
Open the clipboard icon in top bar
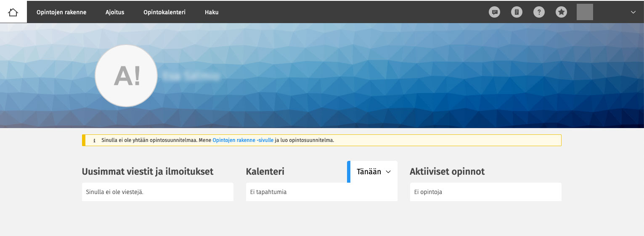[517, 12]
